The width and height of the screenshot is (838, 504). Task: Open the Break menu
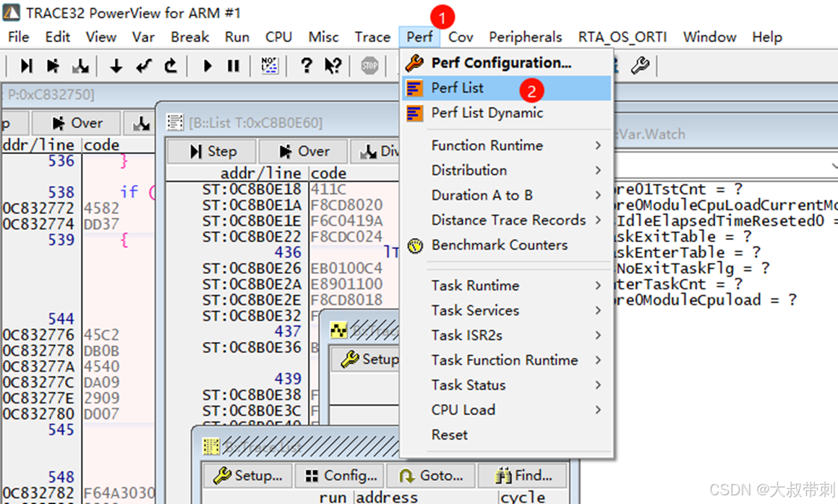click(189, 37)
